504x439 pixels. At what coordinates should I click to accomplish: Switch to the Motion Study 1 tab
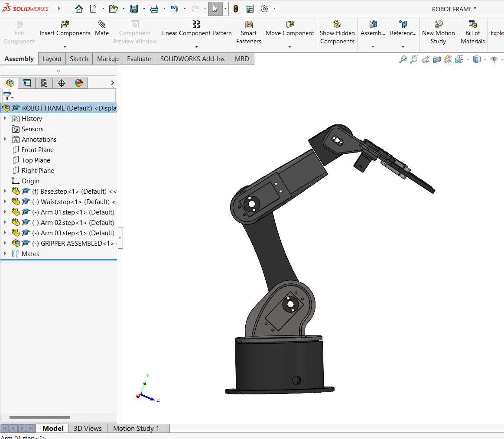click(x=136, y=428)
